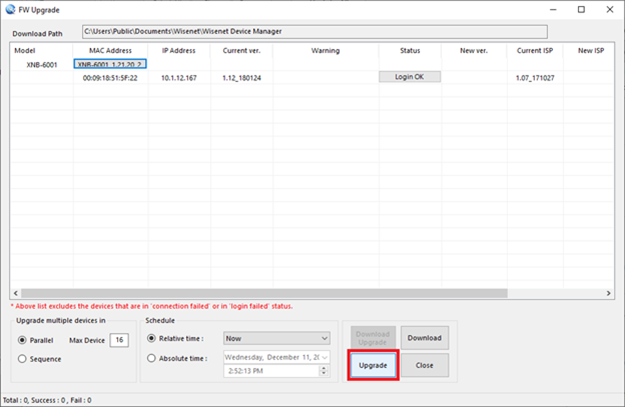Click the Max Device input field
625x407 pixels.
[120, 340]
